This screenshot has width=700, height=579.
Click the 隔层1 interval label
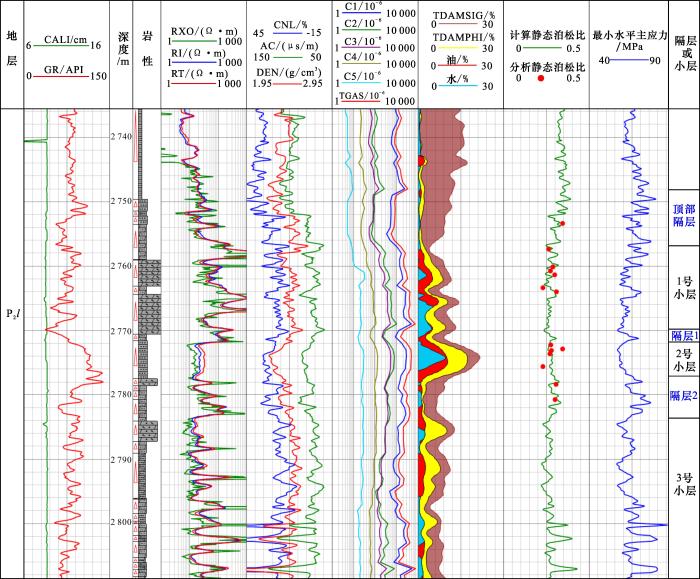pyautogui.click(x=684, y=336)
